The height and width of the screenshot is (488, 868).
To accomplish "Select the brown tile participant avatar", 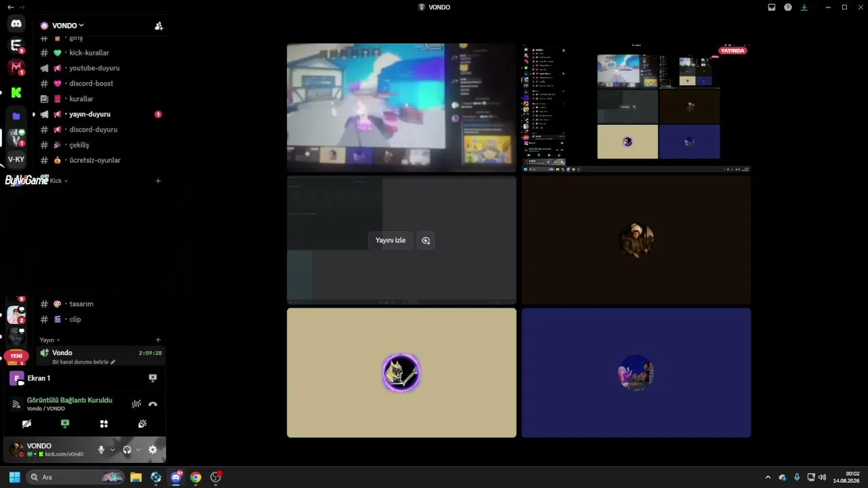I will 636,241.
